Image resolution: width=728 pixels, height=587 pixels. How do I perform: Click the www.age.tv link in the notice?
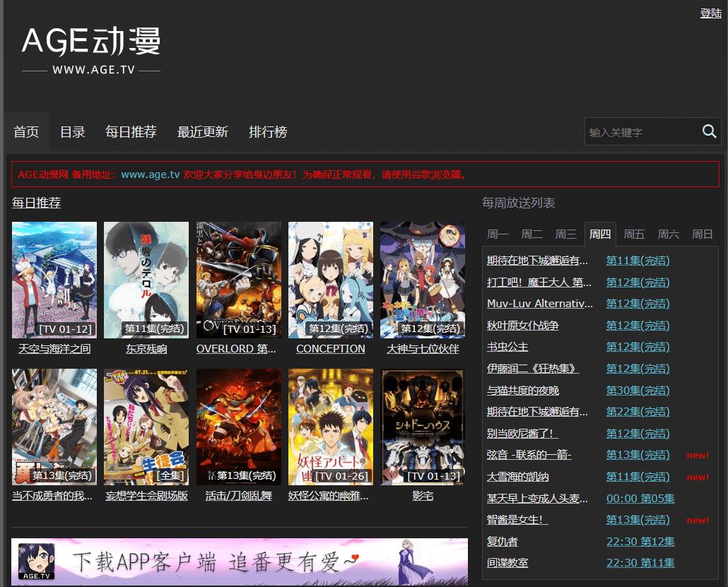pyautogui.click(x=148, y=174)
